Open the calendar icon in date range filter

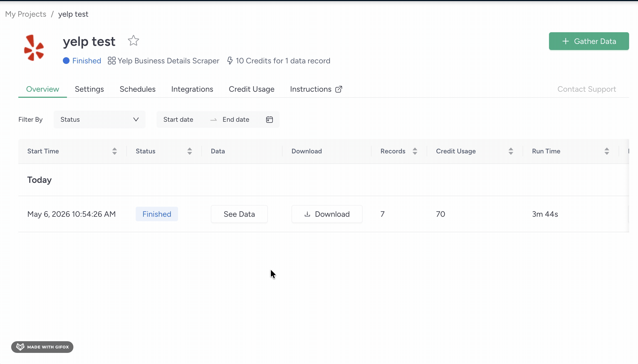(x=269, y=119)
